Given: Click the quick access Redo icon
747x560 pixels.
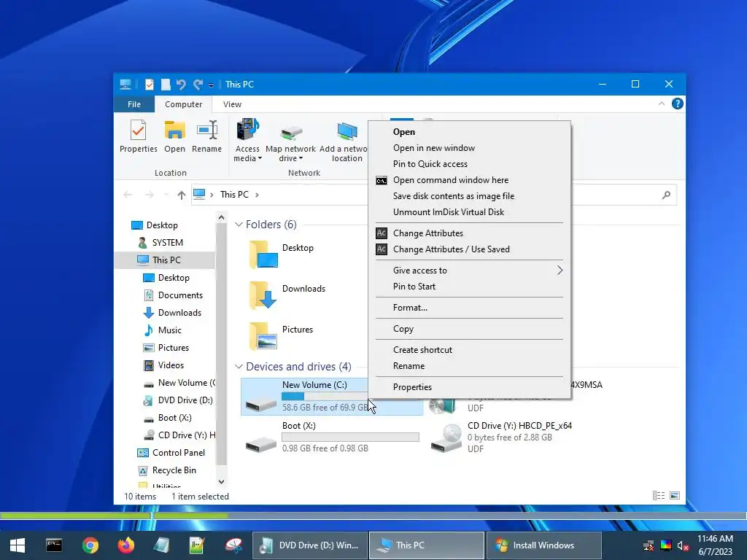Looking at the screenshot, I should [198, 85].
